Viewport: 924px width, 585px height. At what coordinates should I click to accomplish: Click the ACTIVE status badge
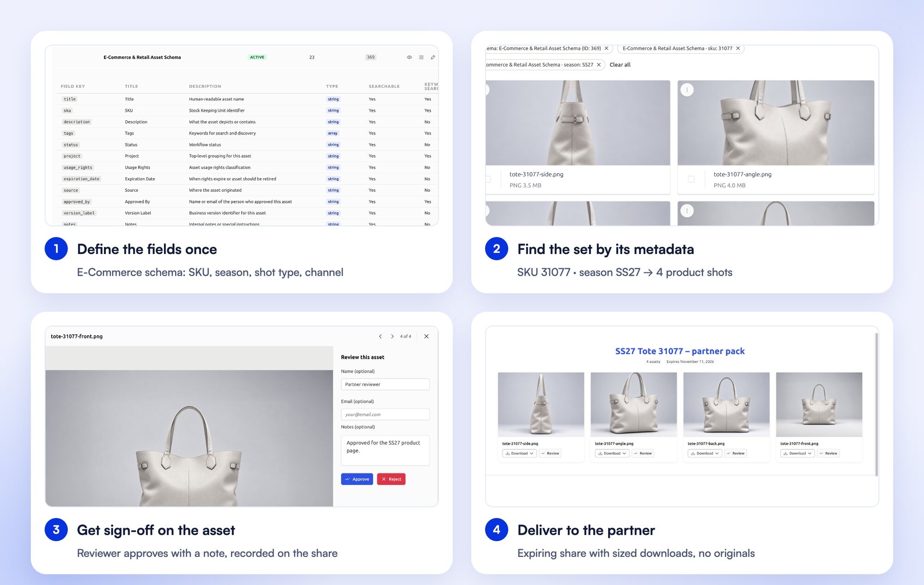pos(257,57)
